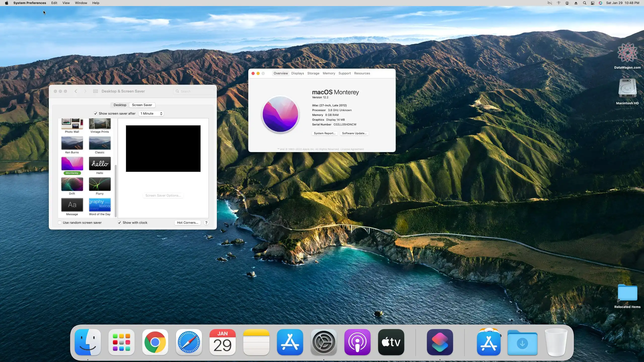Screen dimensions: 644x362
Task: Switch to the Desktop tab
Action: pyautogui.click(x=120, y=105)
